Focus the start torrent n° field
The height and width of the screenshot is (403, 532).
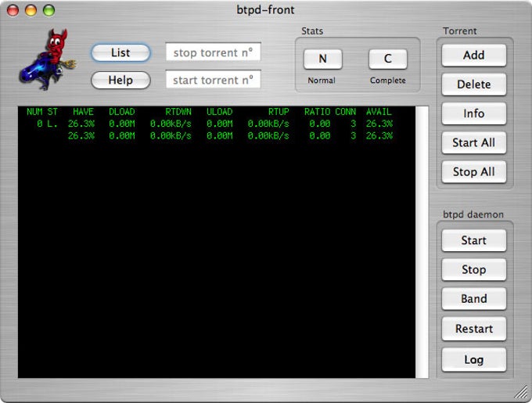(x=213, y=79)
